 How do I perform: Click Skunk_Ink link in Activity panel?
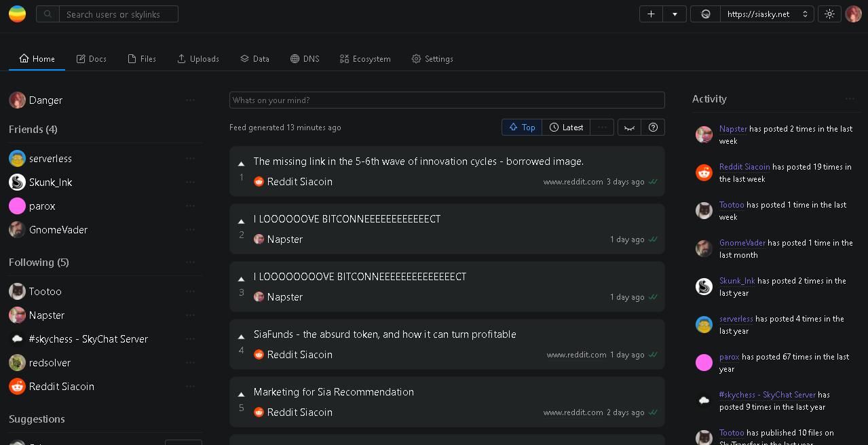tap(737, 281)
